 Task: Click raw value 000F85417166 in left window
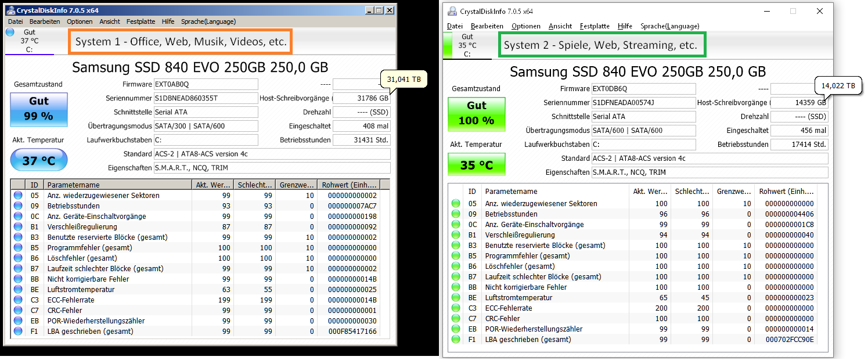pos(352,332)
